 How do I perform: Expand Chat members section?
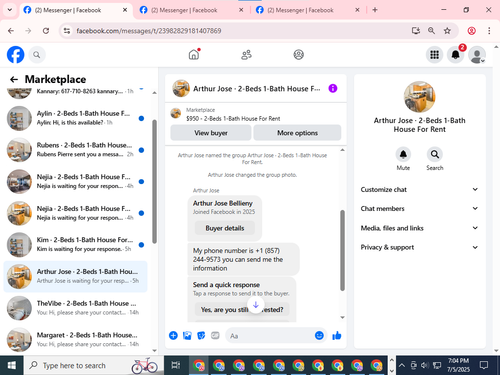pos(419,208)
